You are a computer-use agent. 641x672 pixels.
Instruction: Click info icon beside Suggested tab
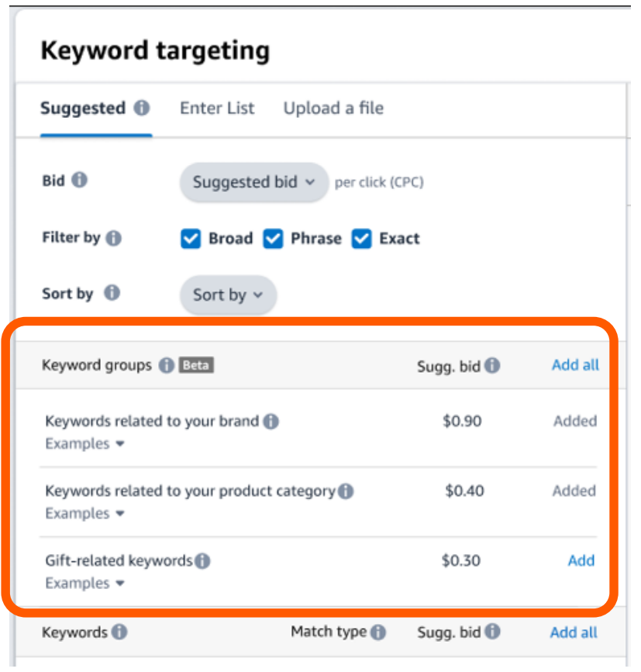[142, 108]
